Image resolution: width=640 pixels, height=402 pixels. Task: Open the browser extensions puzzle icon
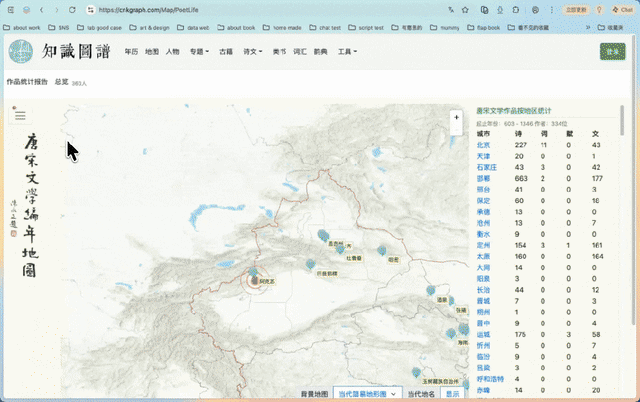pos(516,10)
